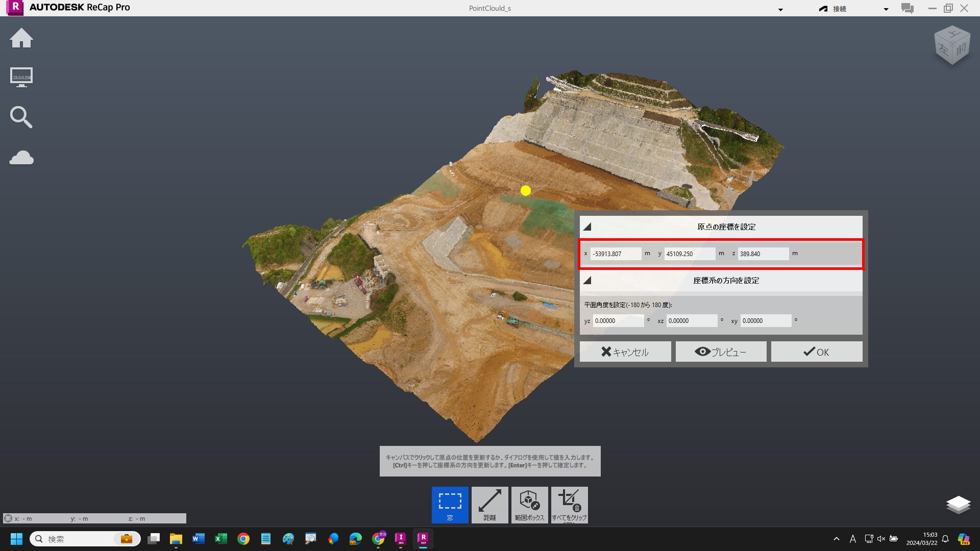
Task: Open the search tool in the sidebar
Action: click(21, 117)
